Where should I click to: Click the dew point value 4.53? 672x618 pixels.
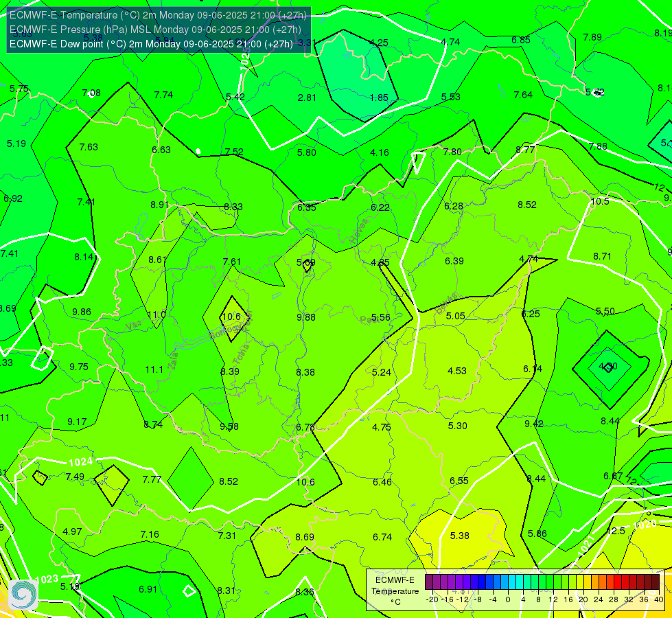(457, 371)
